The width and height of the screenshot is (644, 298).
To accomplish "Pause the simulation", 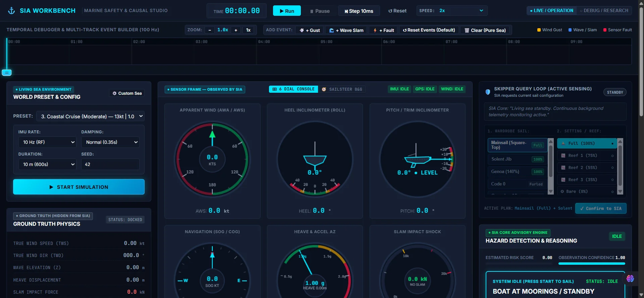I will coord(320,11).
